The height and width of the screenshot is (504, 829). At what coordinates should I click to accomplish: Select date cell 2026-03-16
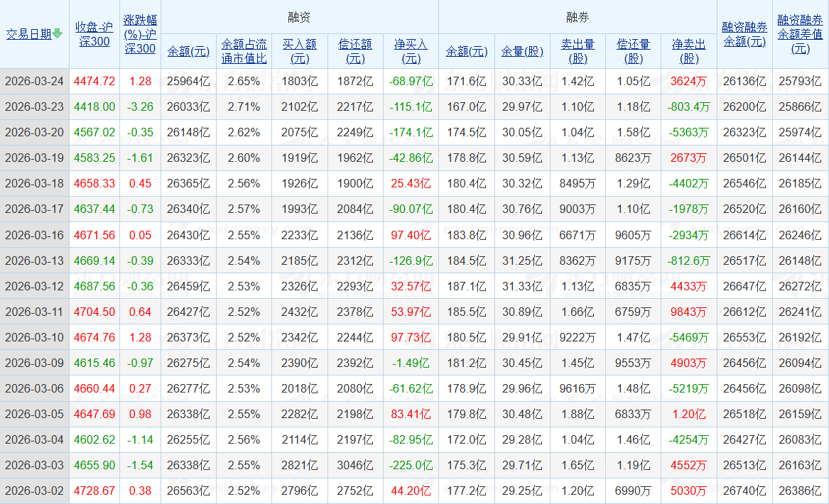(x=34, y=235)
